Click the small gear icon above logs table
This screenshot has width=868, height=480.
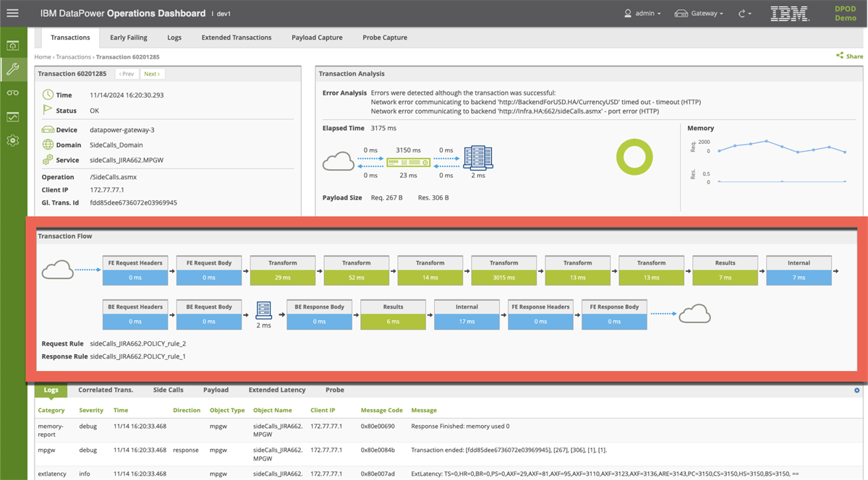856,390
